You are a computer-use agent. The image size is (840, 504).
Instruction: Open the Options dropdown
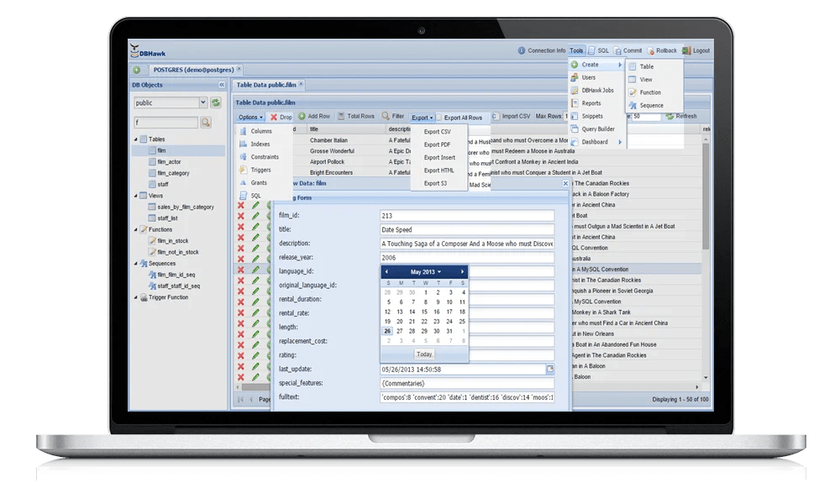click(x=249, y=118)
